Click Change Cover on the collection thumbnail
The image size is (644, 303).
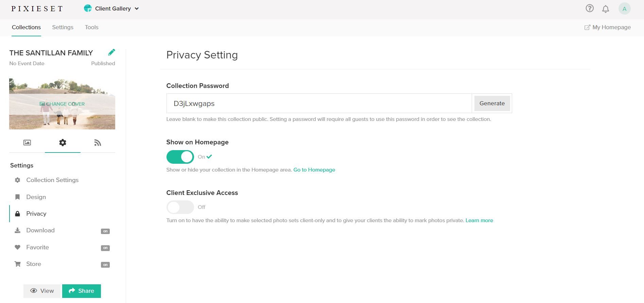(x=62, y=104)
